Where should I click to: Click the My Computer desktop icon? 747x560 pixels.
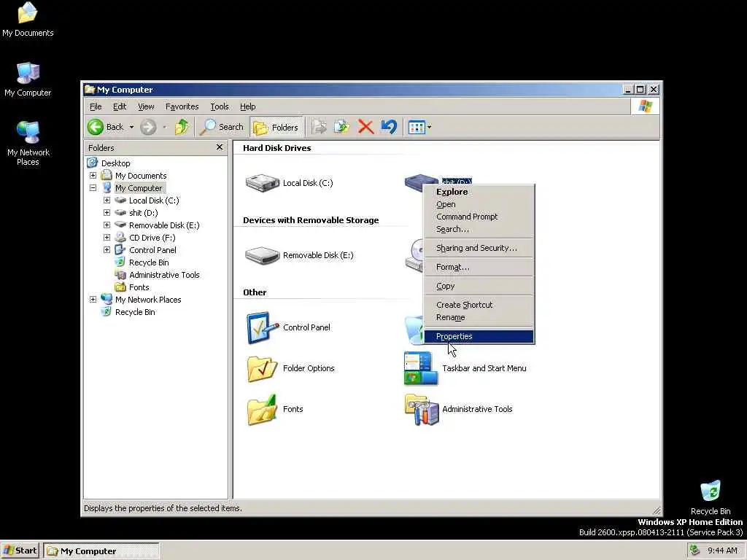tap(28, 79)
